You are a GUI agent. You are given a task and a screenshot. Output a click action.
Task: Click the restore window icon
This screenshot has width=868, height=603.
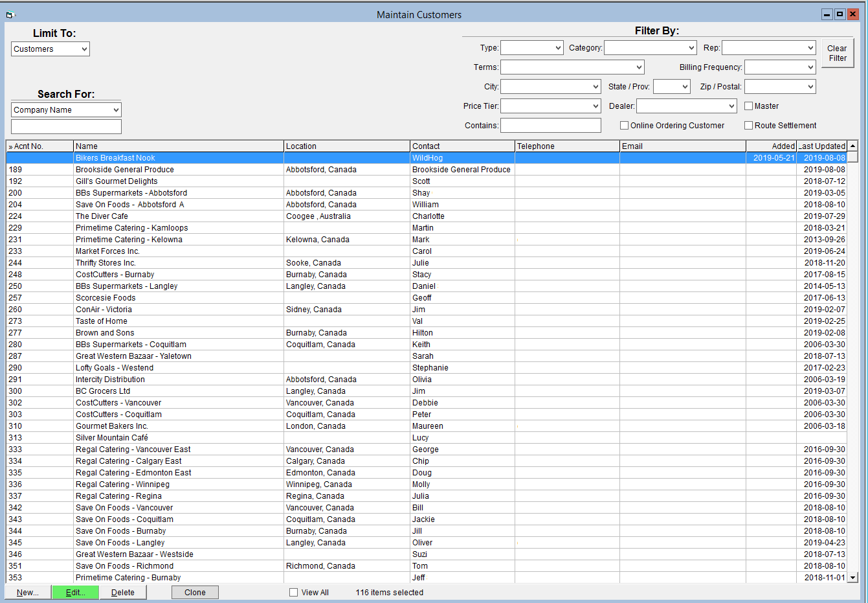pos(840,14)
